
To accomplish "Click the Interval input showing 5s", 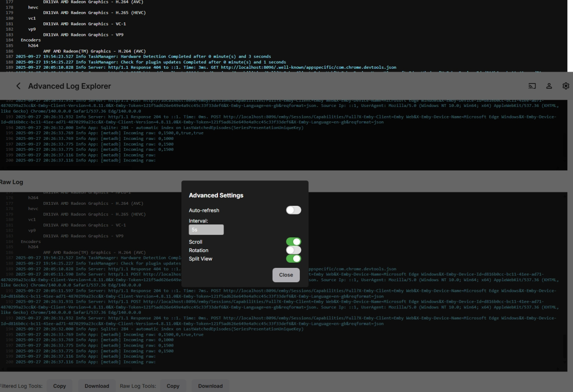I will coord(206,229).
